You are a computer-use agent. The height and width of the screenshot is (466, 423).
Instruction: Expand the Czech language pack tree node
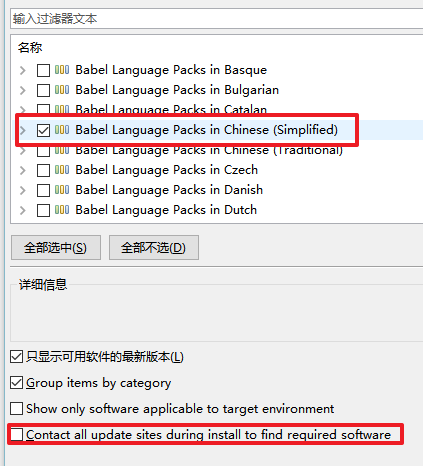[23, 170]
